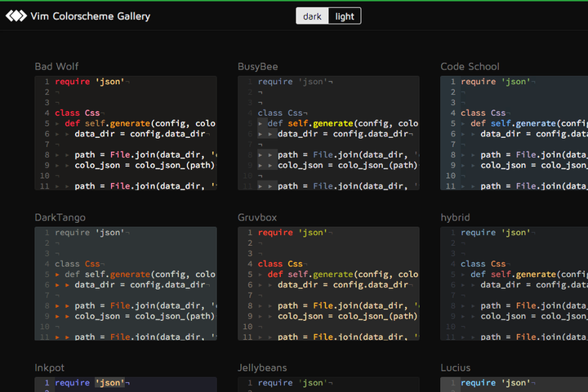Select the BusyBee colorscheme title
The height and width of the screenshot is (392, 588).
click(258, 66)
